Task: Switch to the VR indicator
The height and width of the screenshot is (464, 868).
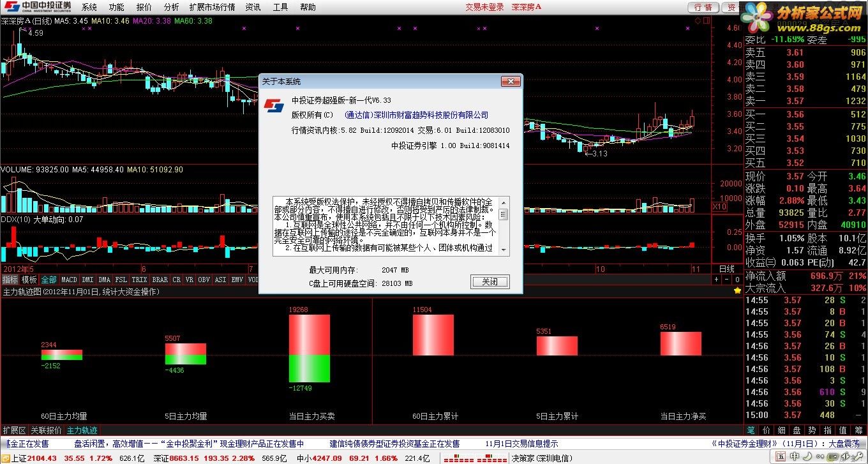Action: pyautogui.click(x=190, y=280)
